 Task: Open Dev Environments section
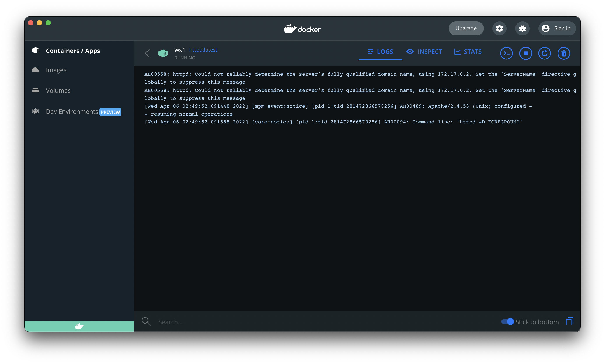point(72,112)
